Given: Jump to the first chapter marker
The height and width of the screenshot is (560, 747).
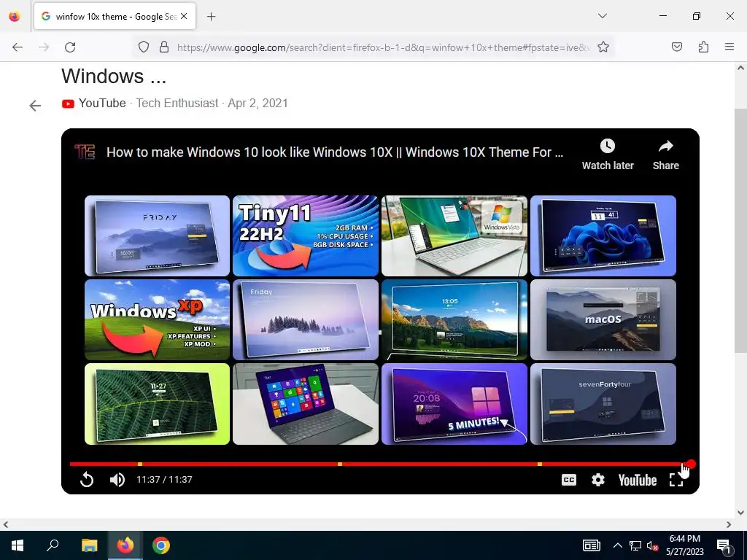Looking at the screenshot, I should pyautogui.click(x=139, y=464).
